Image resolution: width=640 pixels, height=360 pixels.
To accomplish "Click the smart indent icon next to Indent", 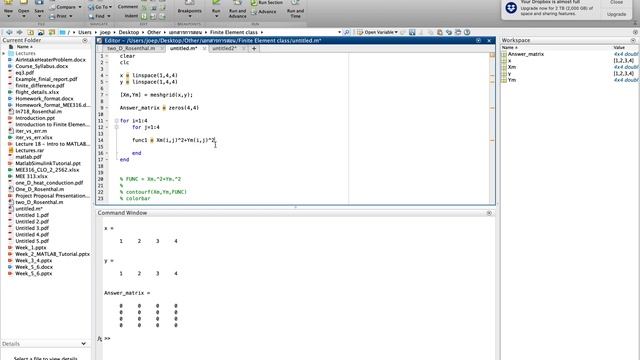I will tap(144, 16).
